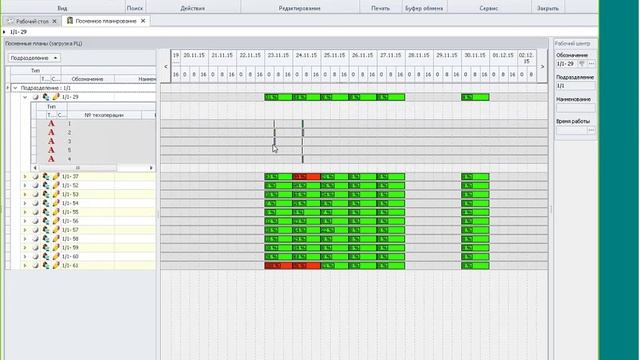This screenshot has width=640, height=360.
Task: Expand row 1/1-61
Action: [25, 265]
